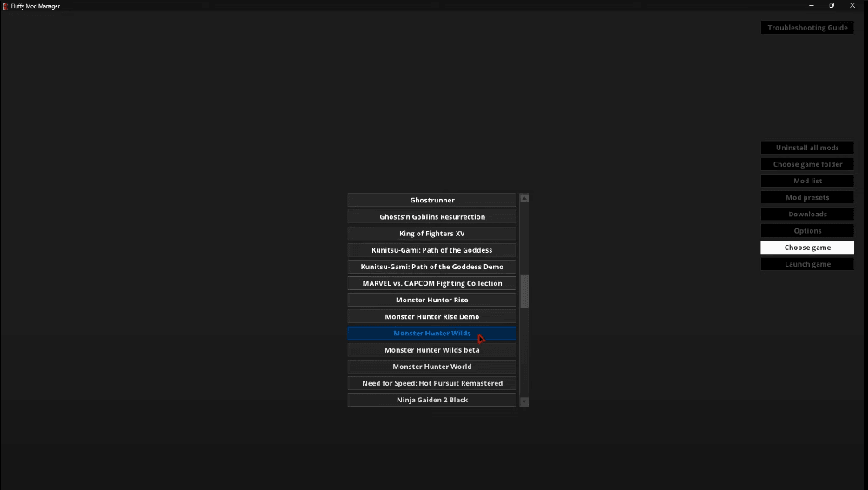Screen dimensions: 868x490
Task: Go to Downloads section
Action: coord(807,214)
